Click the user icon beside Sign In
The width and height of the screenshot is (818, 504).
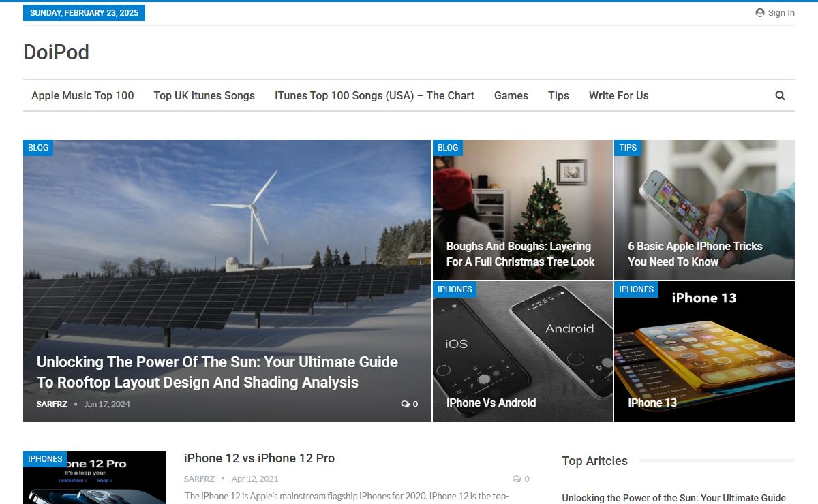click(760, 12)
